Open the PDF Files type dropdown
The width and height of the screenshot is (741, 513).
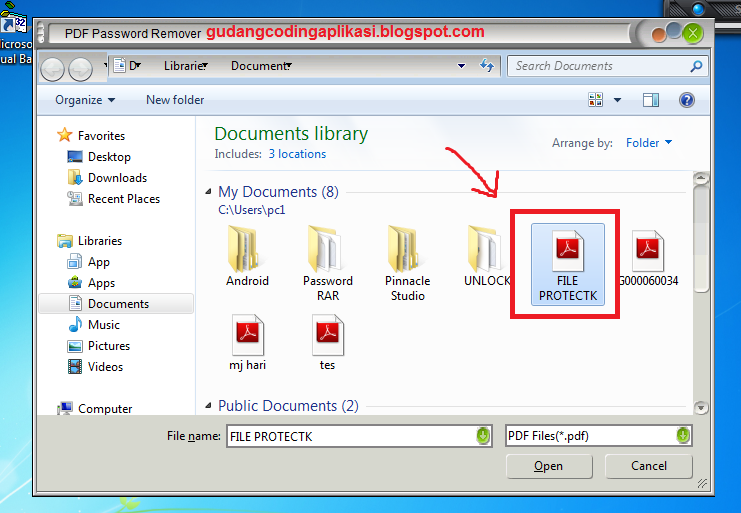pyautogui.click(x=683, y=436)
